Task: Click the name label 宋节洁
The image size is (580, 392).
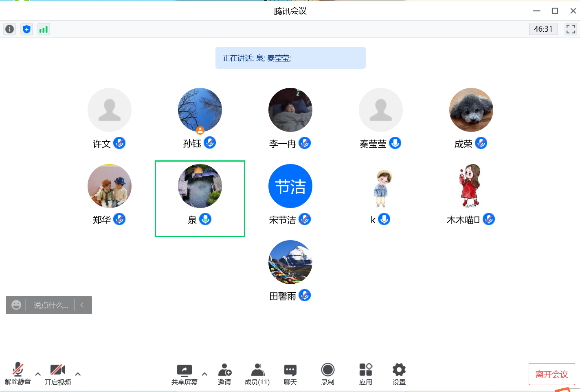Action: 283,220
